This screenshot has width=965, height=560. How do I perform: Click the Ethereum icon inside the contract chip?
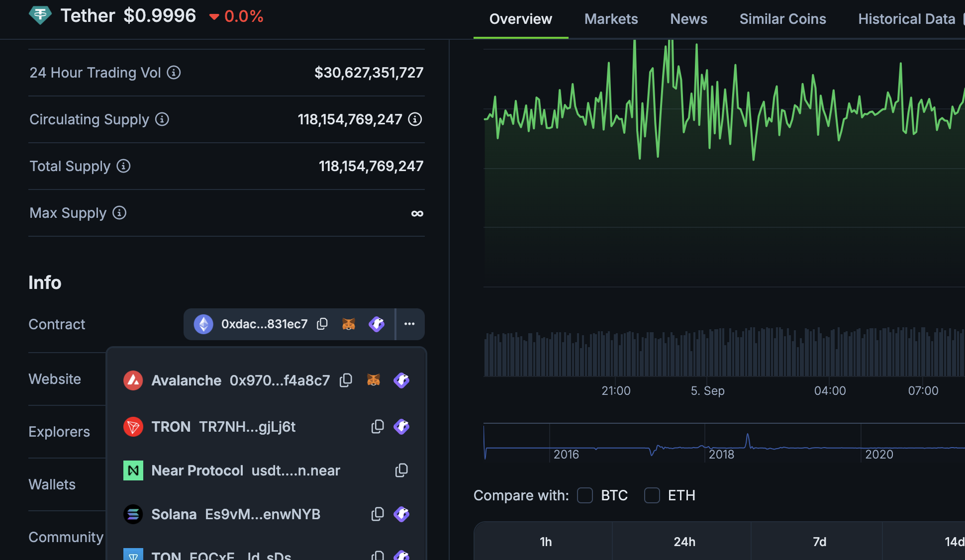pos(203,324)
